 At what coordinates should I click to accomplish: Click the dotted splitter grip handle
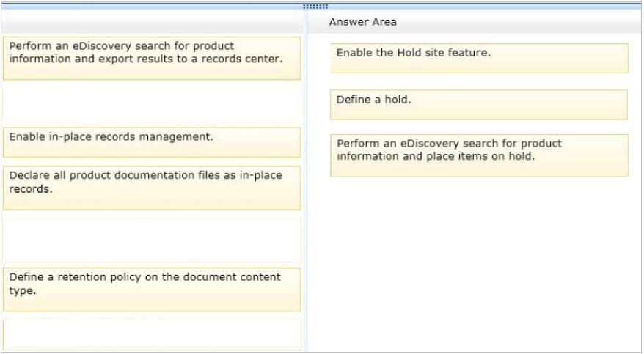click(x=315, y=7)
